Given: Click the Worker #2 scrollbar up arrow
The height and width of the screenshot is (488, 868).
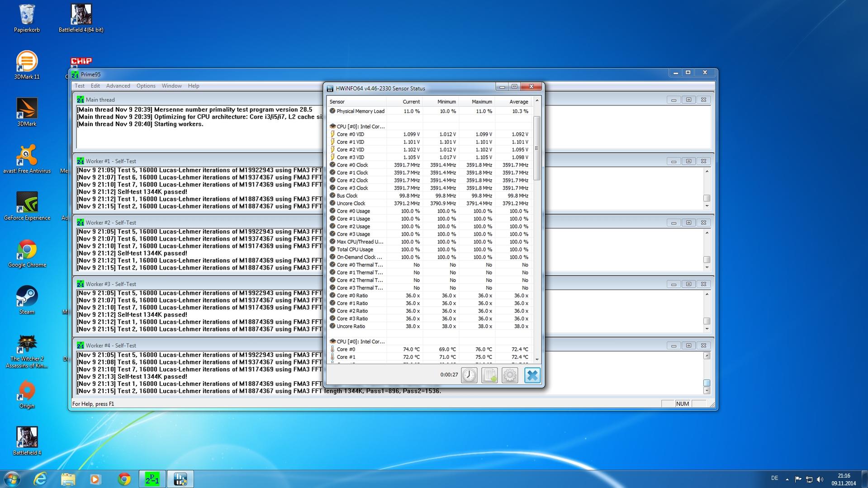Looking at the screenshot, I should (x=707, y=232).
